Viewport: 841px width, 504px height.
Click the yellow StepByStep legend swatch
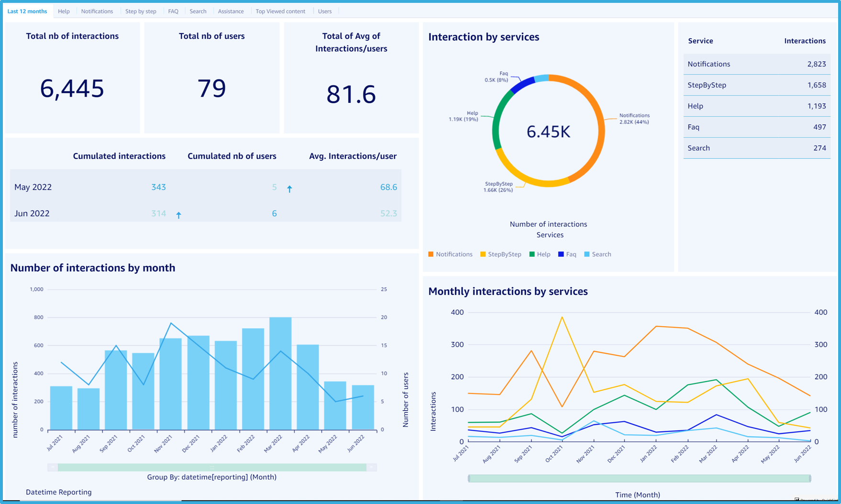point(483,254)
